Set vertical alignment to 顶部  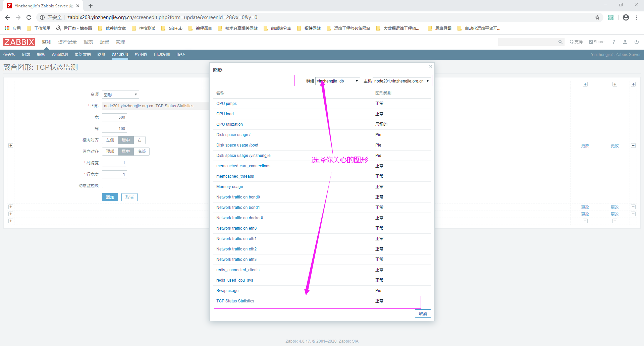[110, 152]
